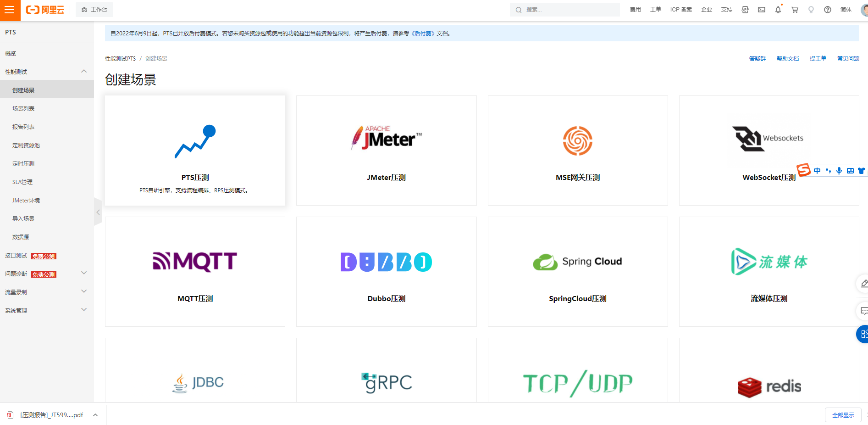This screenshot has width=868, height=425.
Task: Select the Websockets logo card
Action: point(768,138)
